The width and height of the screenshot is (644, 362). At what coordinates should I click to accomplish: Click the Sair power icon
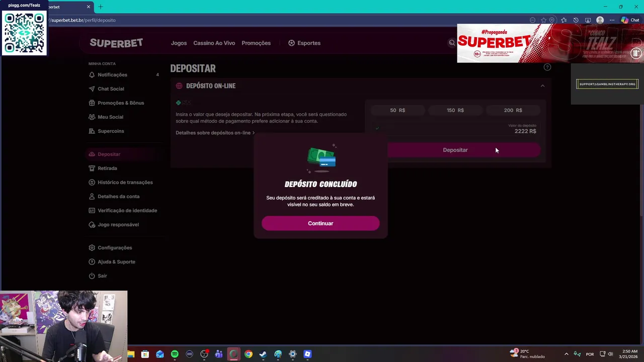(92, 276)
